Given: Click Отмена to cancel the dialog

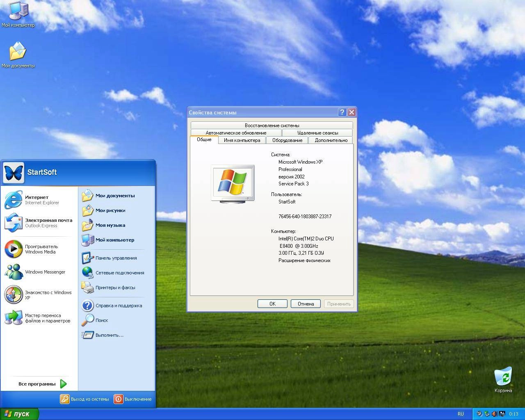Looking at the screenshot, I should tap(306, 304).
